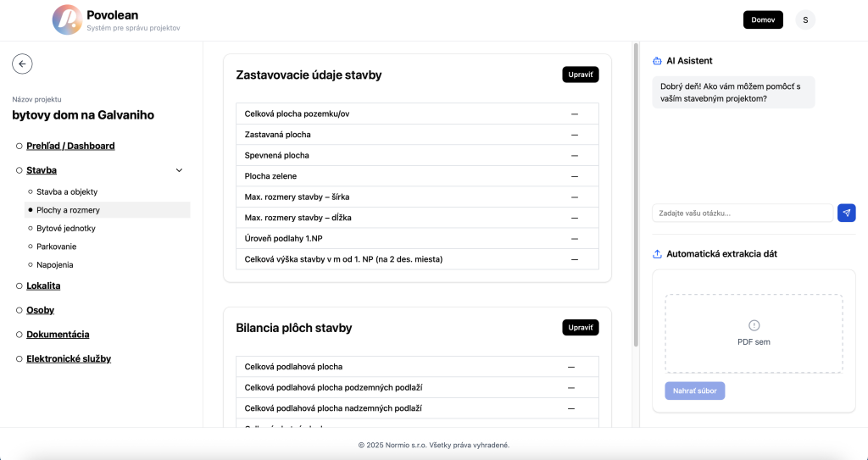Select the Osoby circle marker
Image resolution: width=868 pixels, height=460 pixels.
[19, 311]
